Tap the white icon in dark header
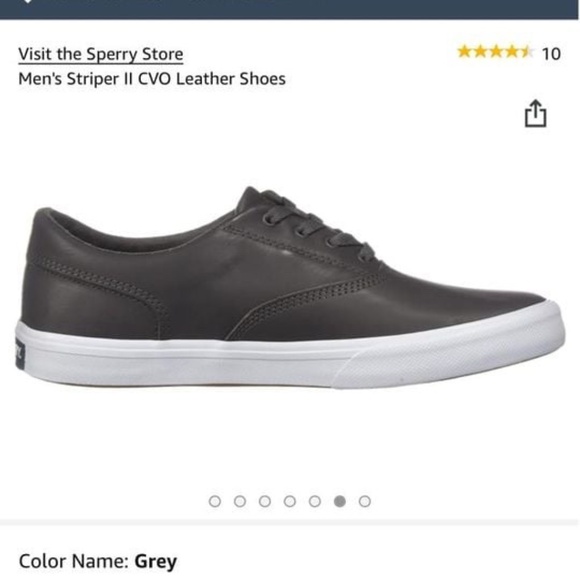Image resolution: width=580 pixels, height=580 pixels. 28,2
